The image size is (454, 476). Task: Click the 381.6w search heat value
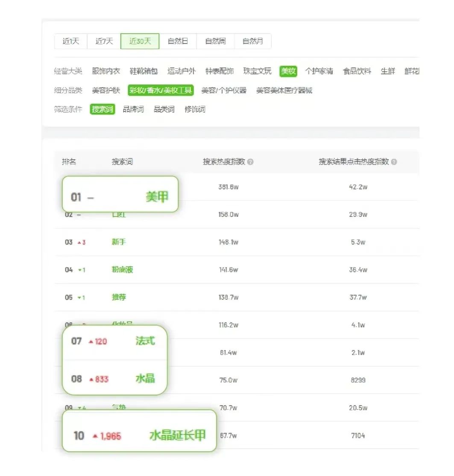click(228, 187)
